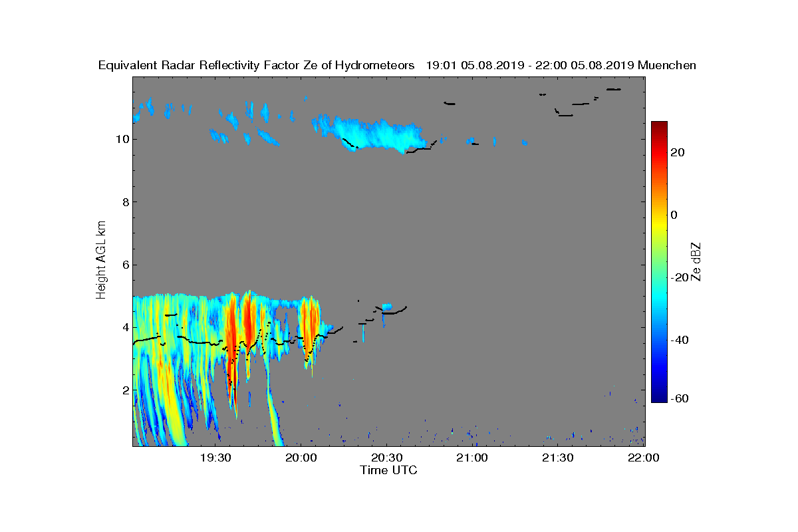Click the colorbar value -40
798x532 pixels.
[x=678, y=340]
